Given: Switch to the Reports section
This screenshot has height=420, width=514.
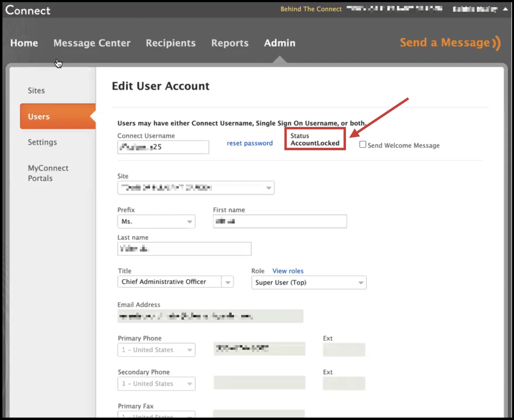Looking at the screenshot, I should [230, 43].
